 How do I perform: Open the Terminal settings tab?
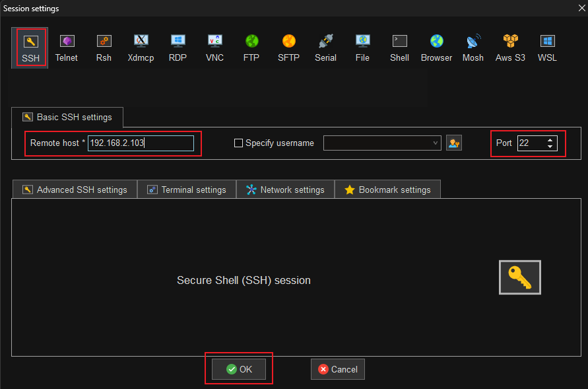[x=186, y=190]
